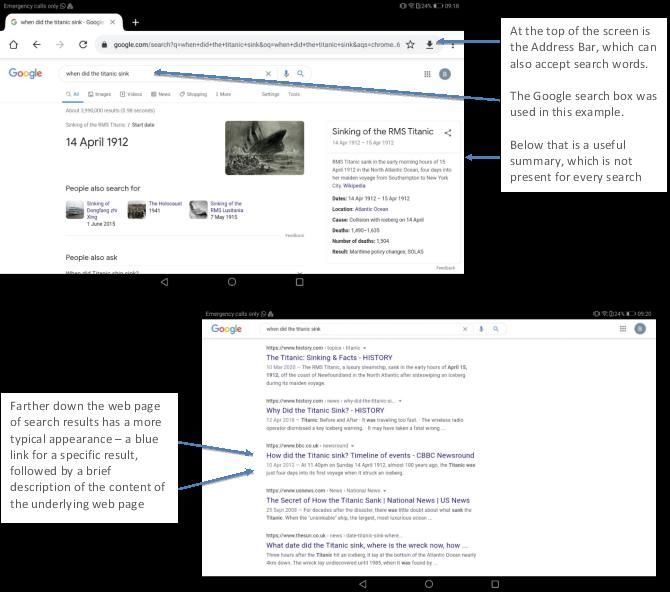Click the Titanic sinking illustration thumbnail
This screenshot has width=670, height=592.
264,148
